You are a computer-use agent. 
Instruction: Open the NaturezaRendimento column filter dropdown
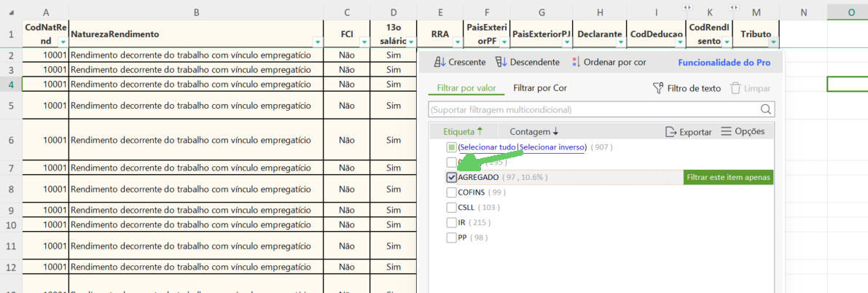tap(318, 42)
